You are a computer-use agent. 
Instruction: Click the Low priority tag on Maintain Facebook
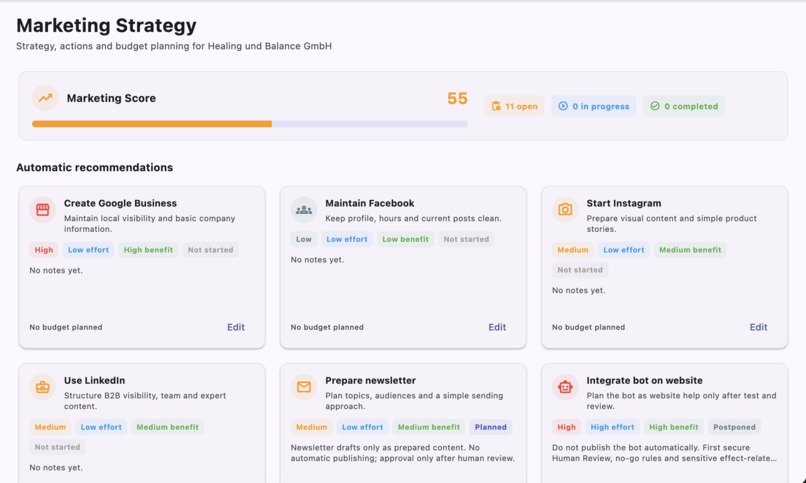pos(304,239)
